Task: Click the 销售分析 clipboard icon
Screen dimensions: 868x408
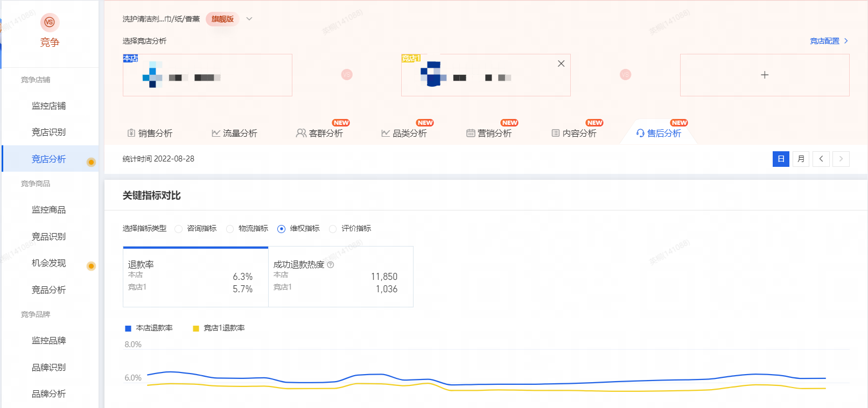Action: coord(131,133)
